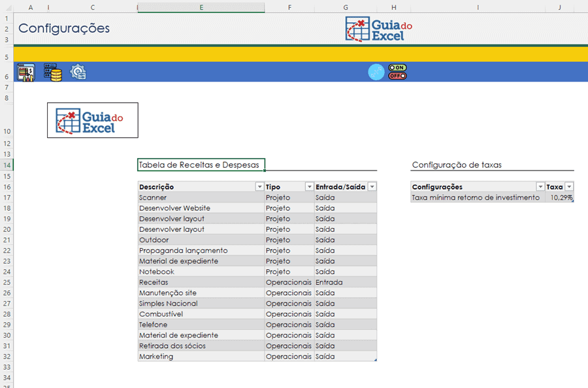
Task: Open the financial dashboard report icon
Action: 26,73
